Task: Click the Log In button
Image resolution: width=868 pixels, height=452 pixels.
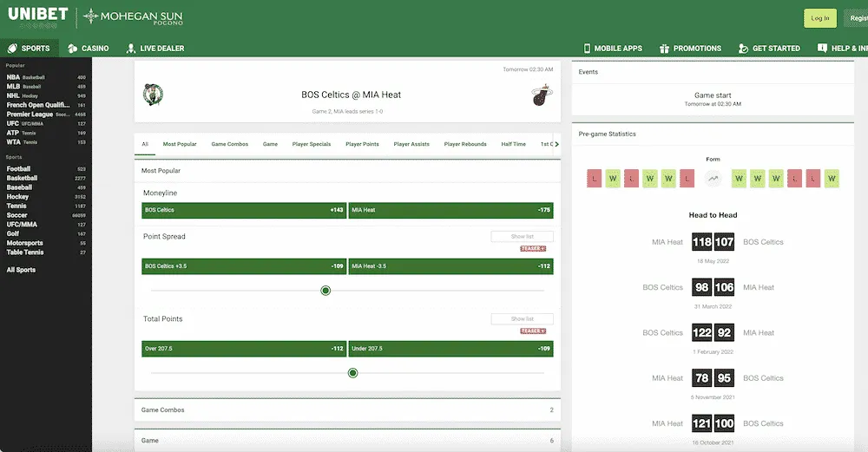Action: 820,18
